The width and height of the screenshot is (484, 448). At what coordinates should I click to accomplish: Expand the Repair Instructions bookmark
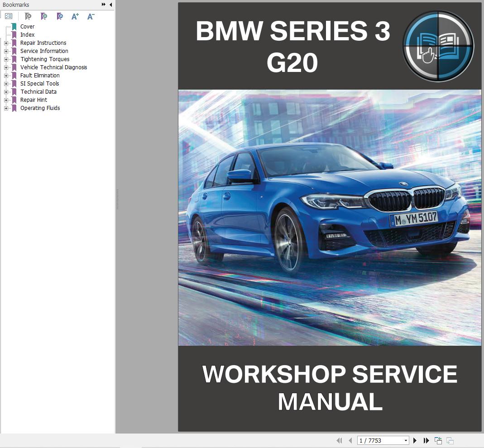pos(5,43)
